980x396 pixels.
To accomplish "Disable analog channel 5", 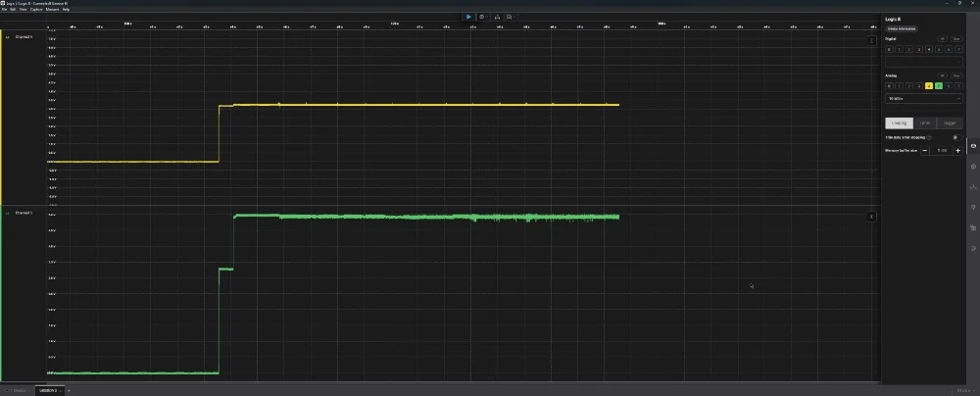I will [x=939, y=85].
